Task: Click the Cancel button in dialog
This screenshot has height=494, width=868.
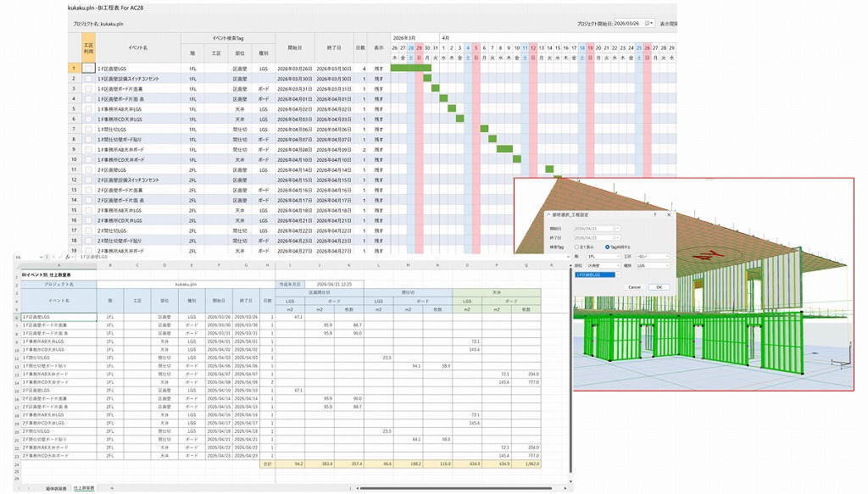Action: 634,287
